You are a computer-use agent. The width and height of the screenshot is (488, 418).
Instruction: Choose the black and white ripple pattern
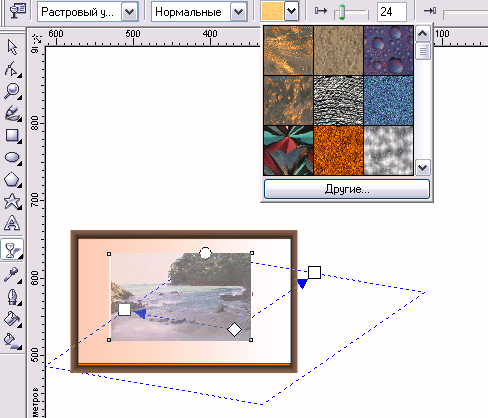(x=338, y=100)
